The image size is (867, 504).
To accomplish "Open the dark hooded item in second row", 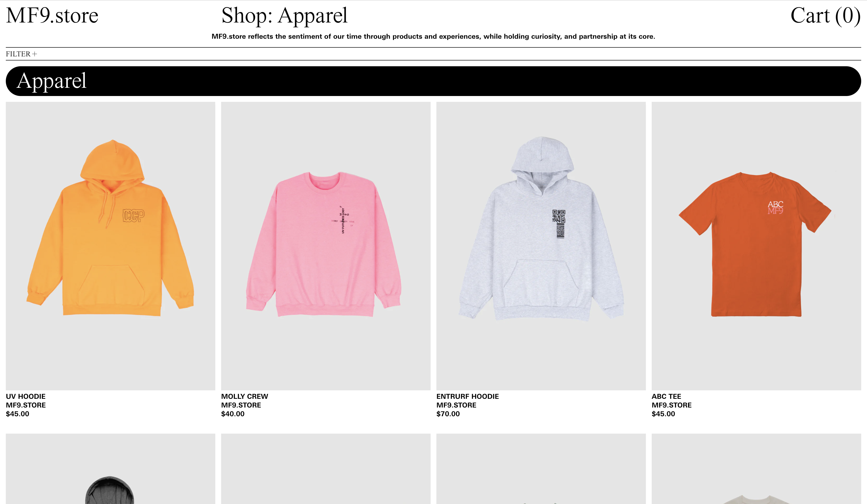I will click(111, 469).
